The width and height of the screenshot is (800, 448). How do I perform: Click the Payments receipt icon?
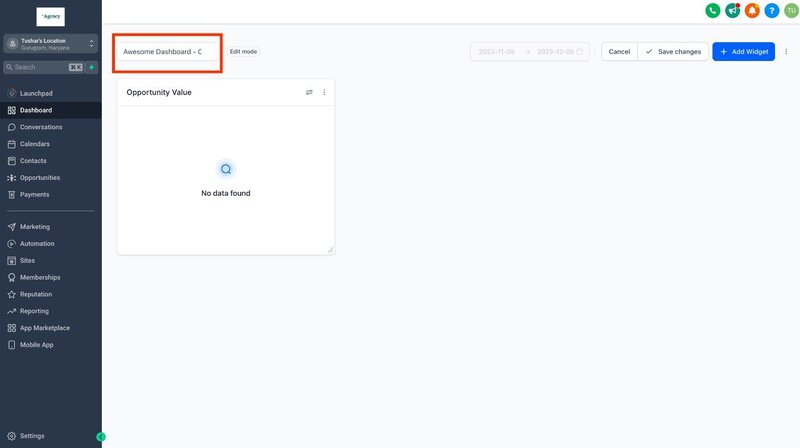(12, 194)
